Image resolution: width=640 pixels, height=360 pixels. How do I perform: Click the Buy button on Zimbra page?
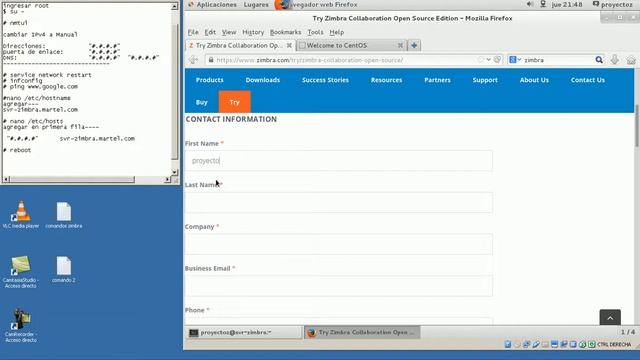[202, 102]
